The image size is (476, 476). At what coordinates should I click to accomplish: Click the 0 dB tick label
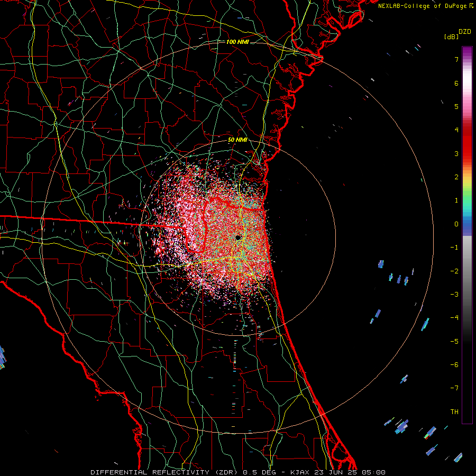[x=456, y=224]
